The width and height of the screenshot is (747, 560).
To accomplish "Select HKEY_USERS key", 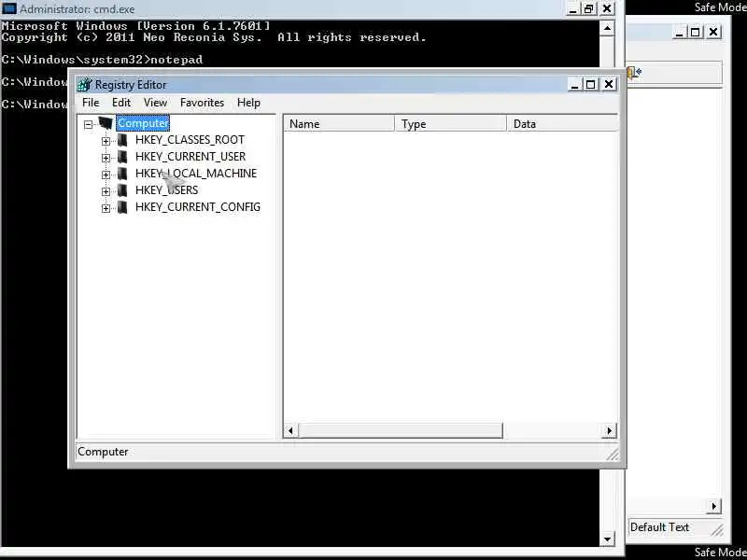I will (x=167, y=190).
